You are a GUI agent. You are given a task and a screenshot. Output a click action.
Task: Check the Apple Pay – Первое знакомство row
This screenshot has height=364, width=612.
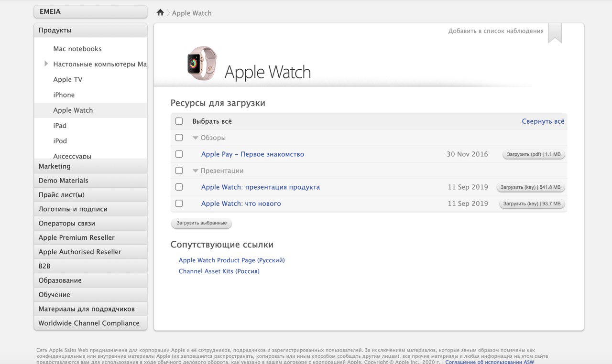coord(179,154)
